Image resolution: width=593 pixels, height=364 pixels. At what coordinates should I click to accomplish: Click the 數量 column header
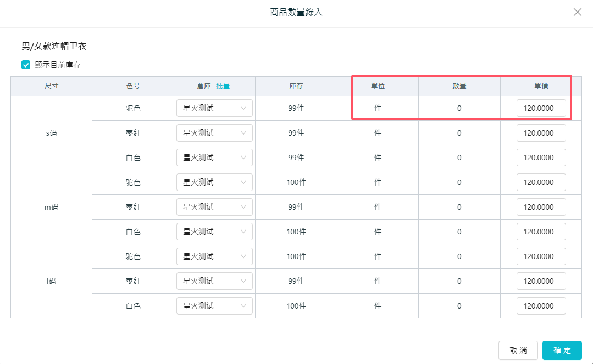click(x=459, y=86)
